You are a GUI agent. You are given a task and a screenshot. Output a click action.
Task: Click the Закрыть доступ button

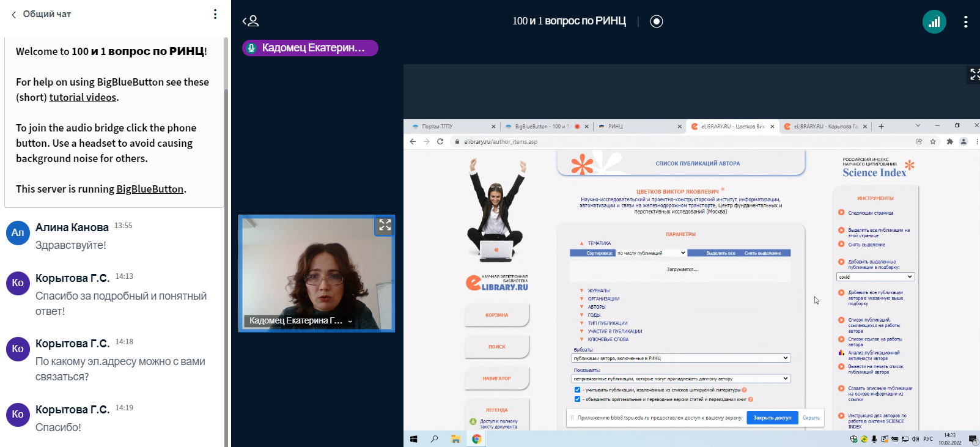(772, 418)
